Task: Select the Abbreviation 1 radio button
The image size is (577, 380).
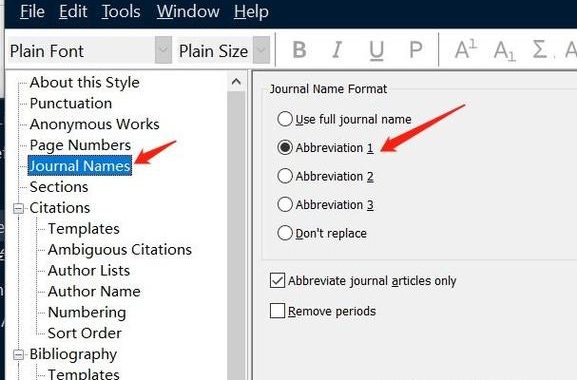Action: point(284,148)
